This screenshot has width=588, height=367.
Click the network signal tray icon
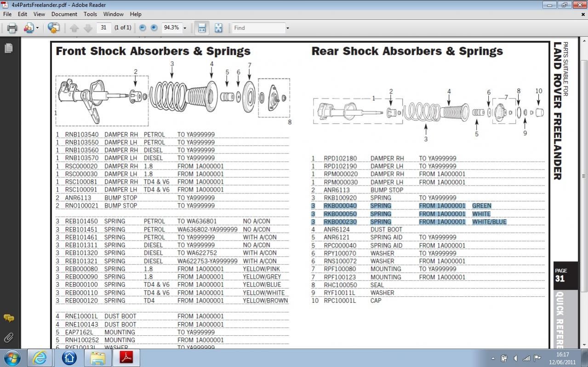[526, 358]
